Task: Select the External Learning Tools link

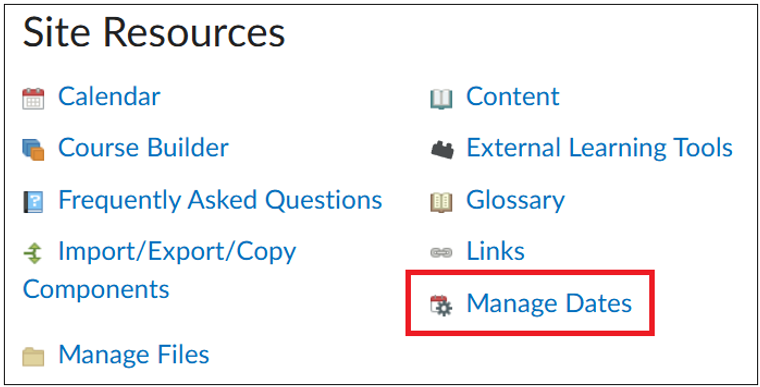Action: [x=600, y=147]
